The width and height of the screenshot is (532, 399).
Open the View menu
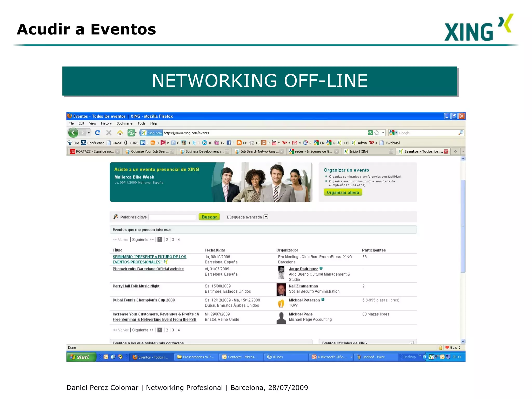(93, 123)
